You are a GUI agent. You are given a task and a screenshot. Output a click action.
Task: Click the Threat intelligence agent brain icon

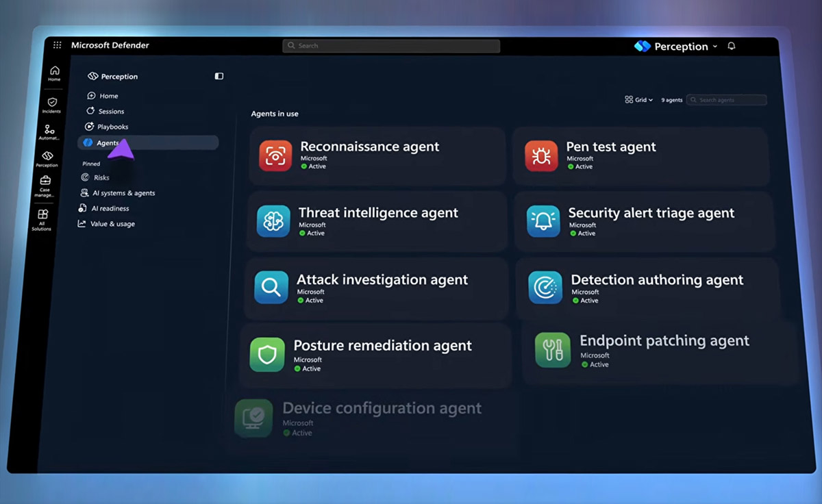point(273,221)
